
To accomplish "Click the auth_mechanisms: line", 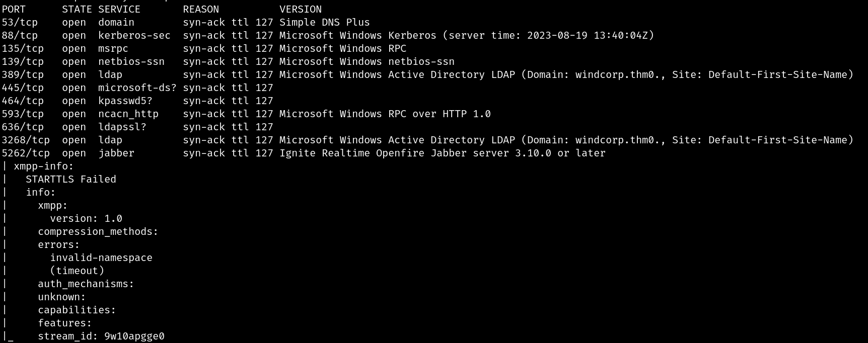I will [x=86, y=284].
